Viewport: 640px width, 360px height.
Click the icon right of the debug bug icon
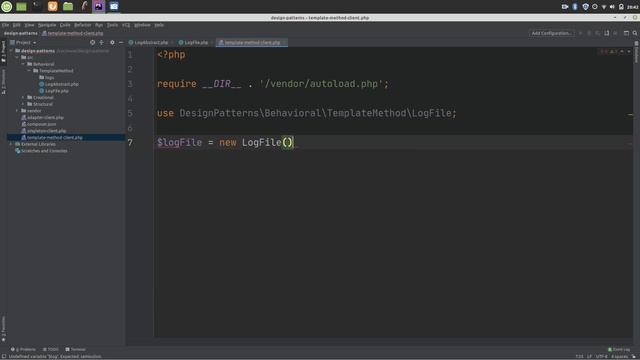pos(598,33)
